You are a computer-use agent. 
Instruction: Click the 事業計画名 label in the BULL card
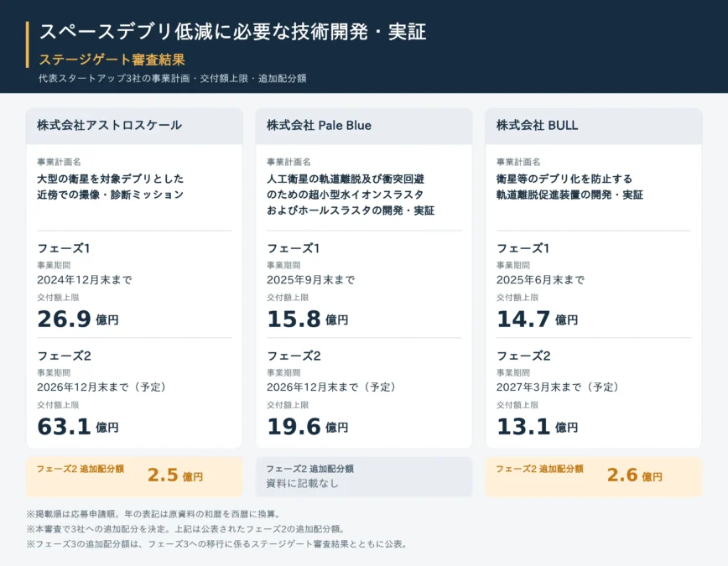click(518, 162)
